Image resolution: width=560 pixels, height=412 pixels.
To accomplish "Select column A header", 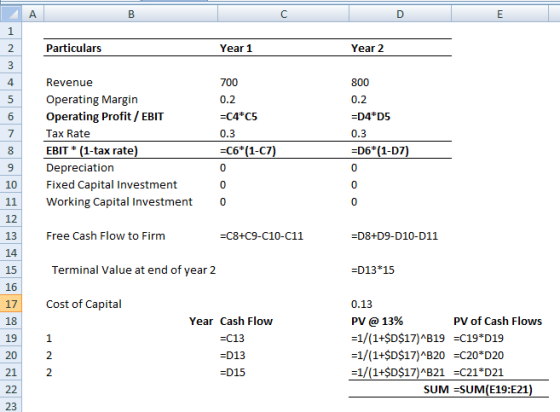I will coord(32,14).
